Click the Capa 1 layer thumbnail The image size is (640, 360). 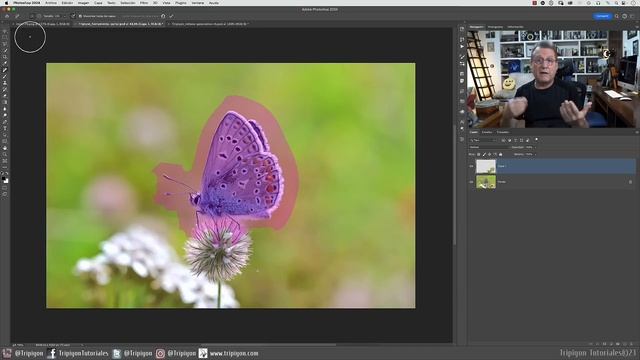click(x=486, y=166)
